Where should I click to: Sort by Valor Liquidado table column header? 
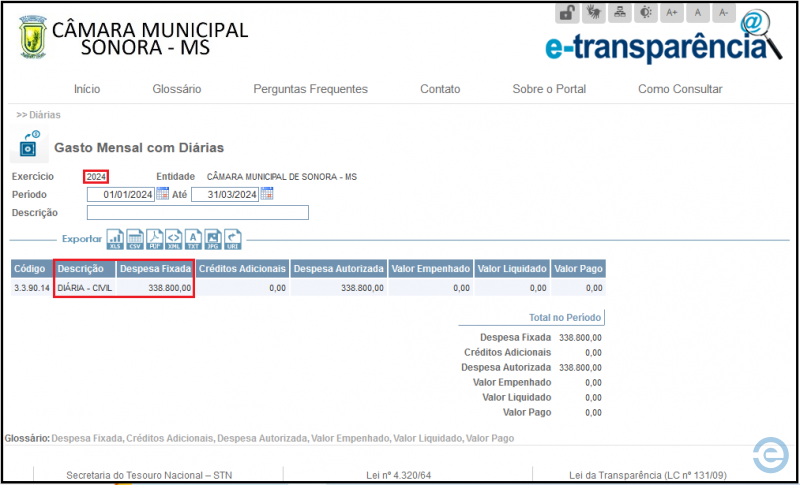[x=512, y=268]
